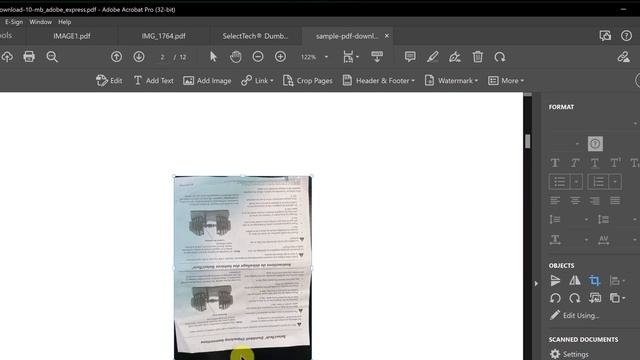Viewport: 640px width, 360px height.
Task: Toggle bold text format
Action: click(555, 163)
